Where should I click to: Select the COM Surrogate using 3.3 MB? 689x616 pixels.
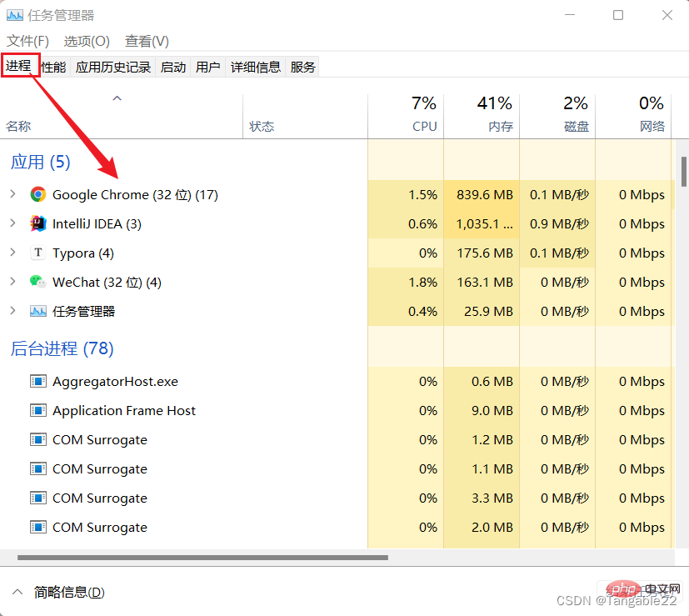(336, 498)
